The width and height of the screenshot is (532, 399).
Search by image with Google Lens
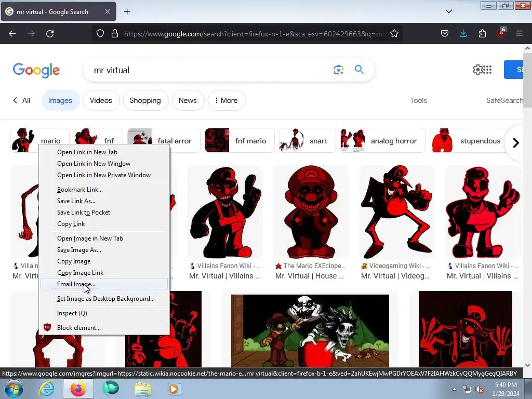coord(339,70)
